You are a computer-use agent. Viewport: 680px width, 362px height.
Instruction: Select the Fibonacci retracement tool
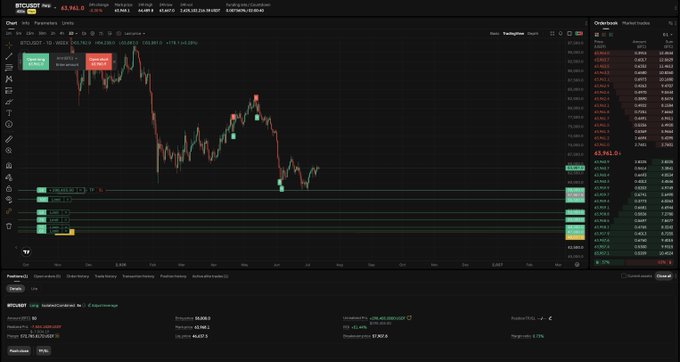pos(9,68)
